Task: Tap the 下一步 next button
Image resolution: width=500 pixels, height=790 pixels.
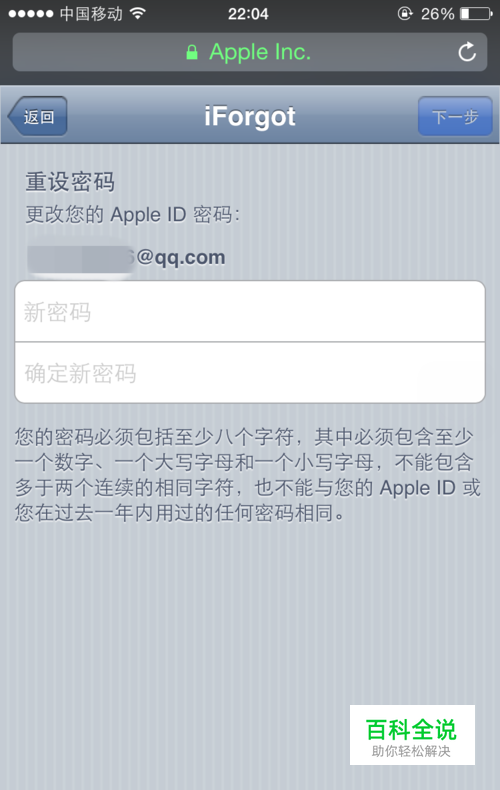Action: [455, 117]
